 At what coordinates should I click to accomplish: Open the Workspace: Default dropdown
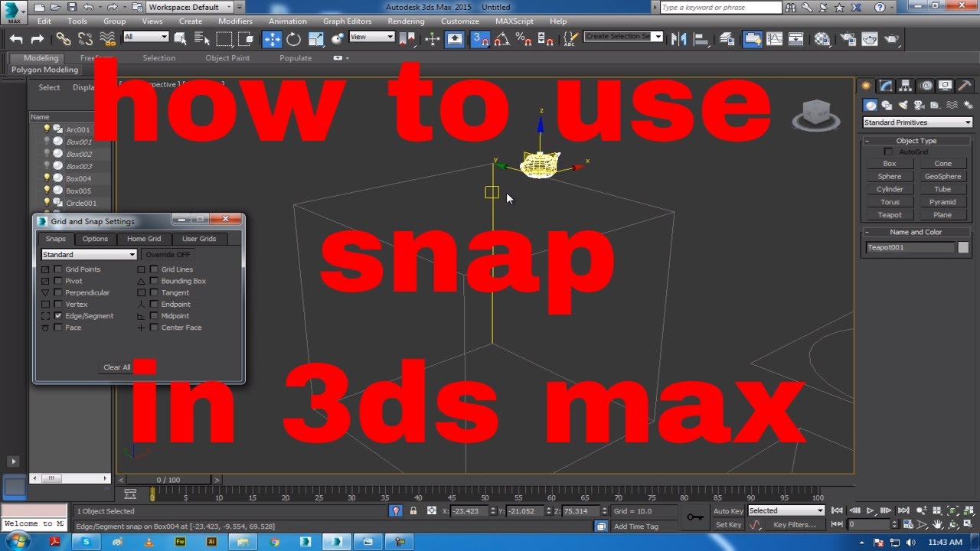pyautogui.click(x=190, y=7)
